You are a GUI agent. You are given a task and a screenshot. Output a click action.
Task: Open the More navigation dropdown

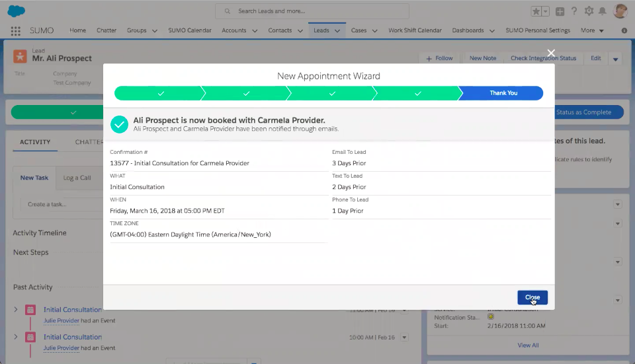pos(592,30)
